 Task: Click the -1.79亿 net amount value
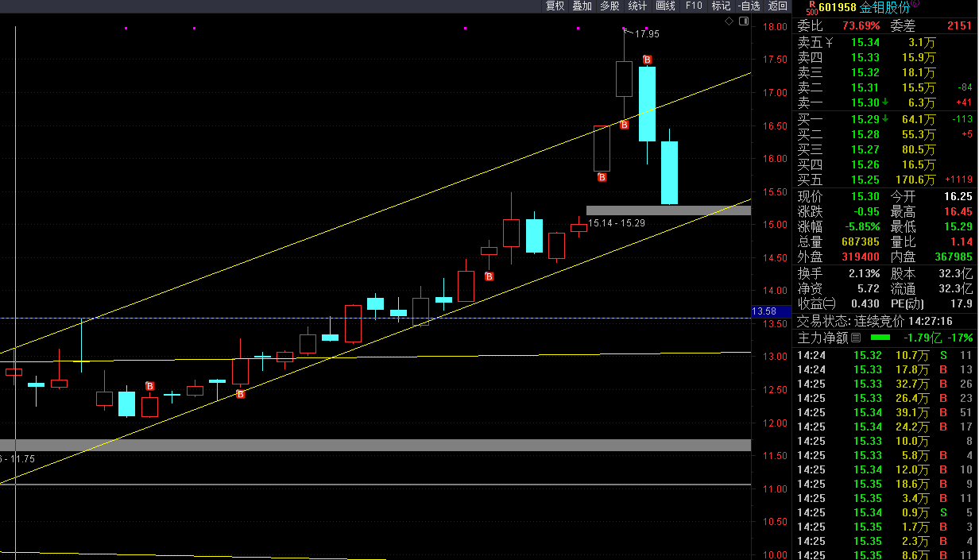click(923, 338)
